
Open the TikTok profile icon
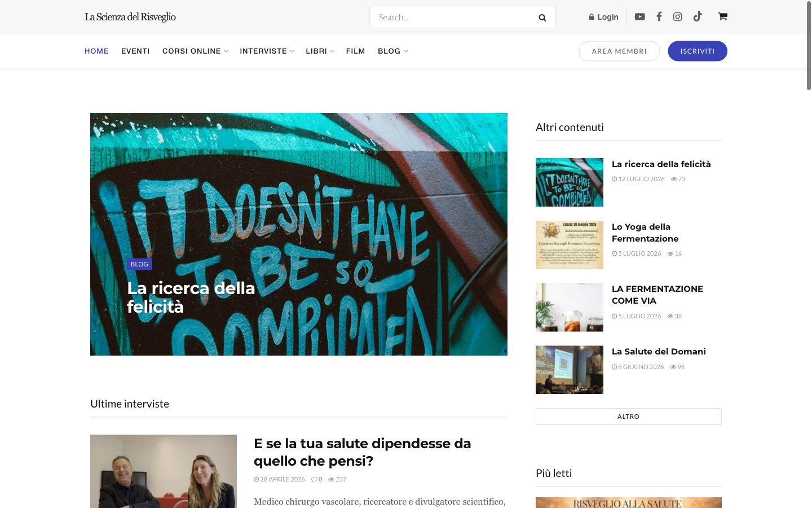coord(698,17)
